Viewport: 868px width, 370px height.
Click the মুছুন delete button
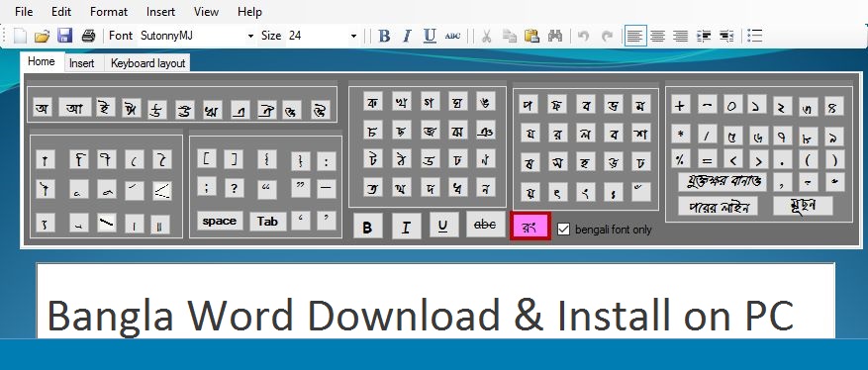click(x=803, y=205)
